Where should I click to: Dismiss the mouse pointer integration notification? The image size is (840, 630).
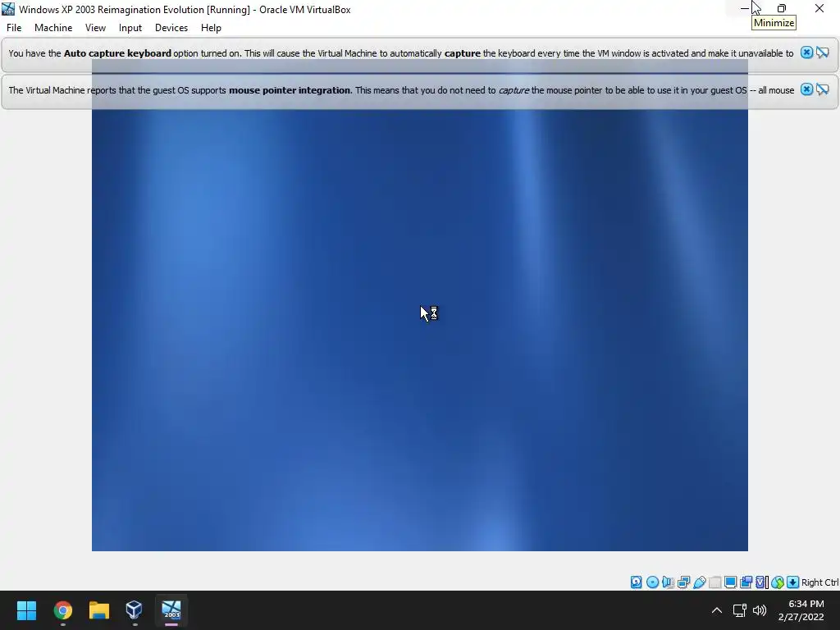[x=806, y=89]
